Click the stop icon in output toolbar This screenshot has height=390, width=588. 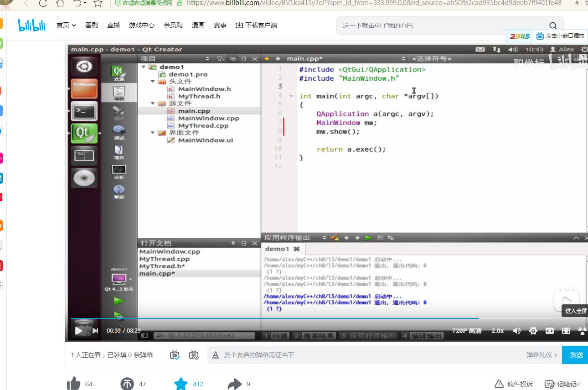(380, 238)
